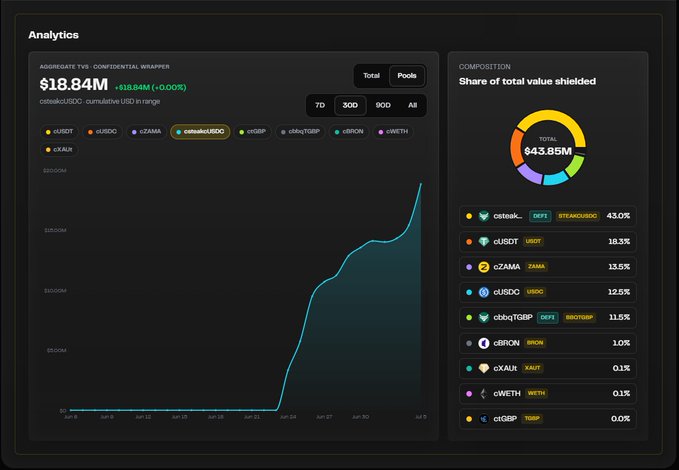This screenshot has height=470, width=679.
Task: Click the 12.5% share value
Action: coord(619,292)
